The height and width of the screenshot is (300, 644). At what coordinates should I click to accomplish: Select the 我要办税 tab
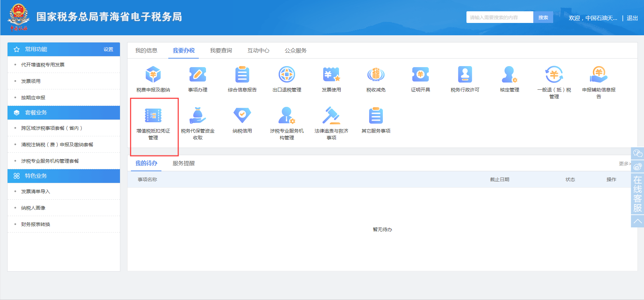click(184, 50)
